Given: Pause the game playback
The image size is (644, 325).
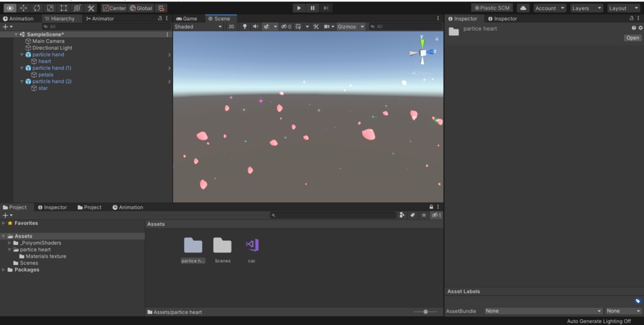Looking at the screenshot, I should point(313,8).
